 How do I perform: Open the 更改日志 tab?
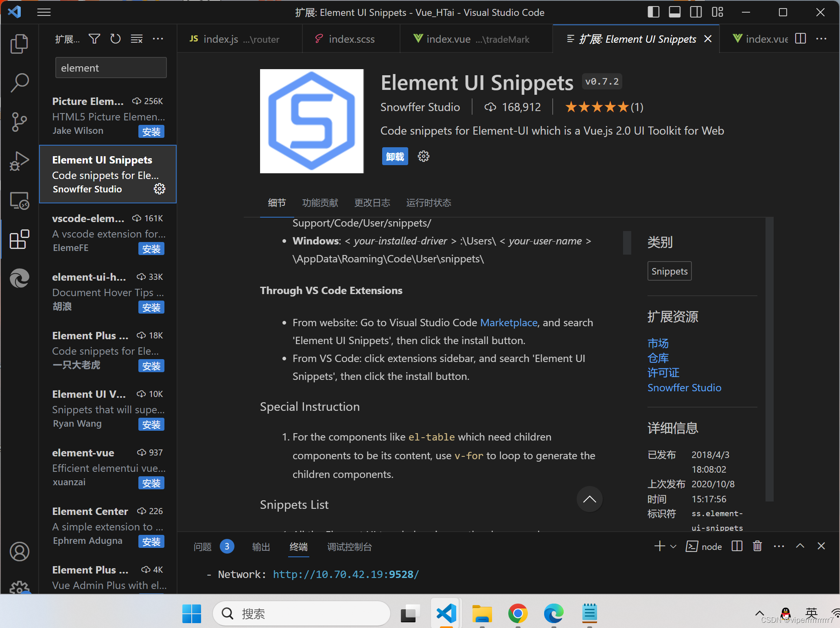pos(372,203)
